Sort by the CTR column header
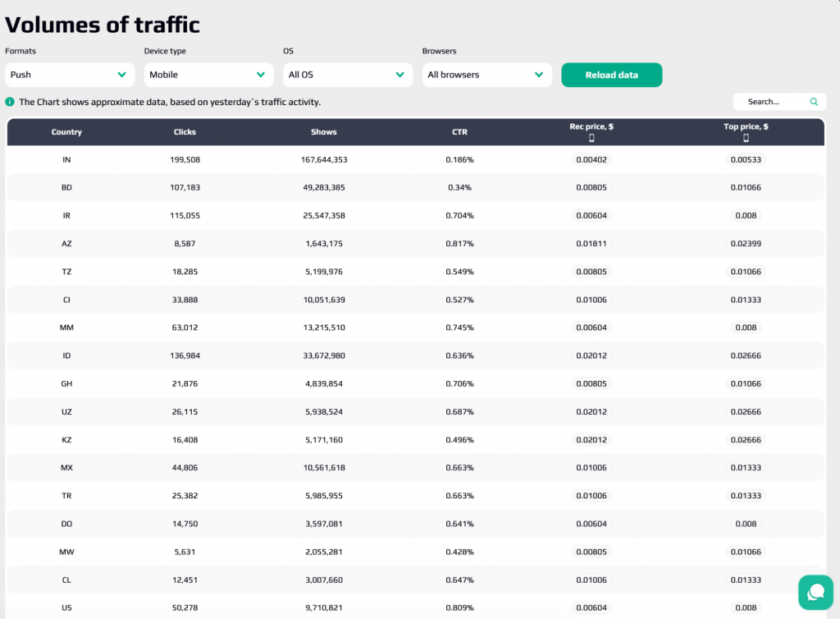Viewport: 840px width, 619px height. click(x=459, y=132)
